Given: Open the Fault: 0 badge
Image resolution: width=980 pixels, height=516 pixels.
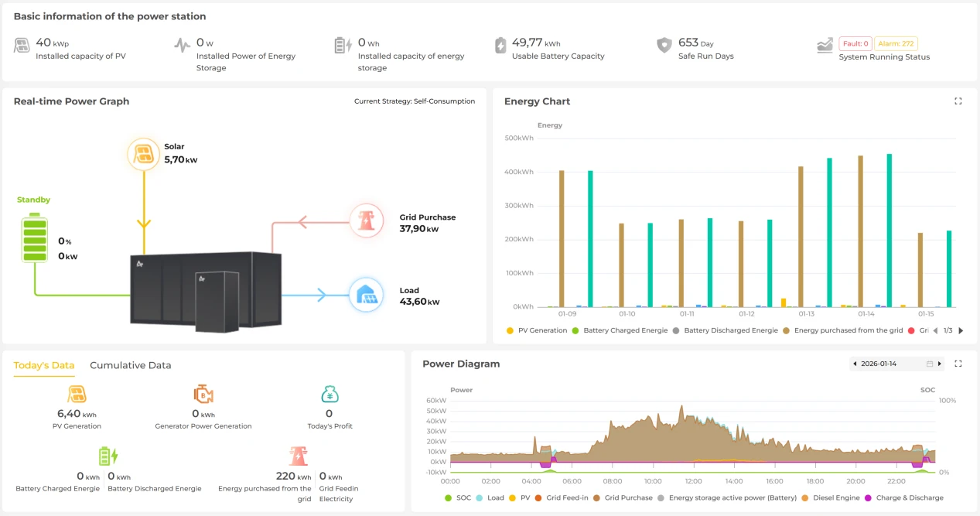Looking at the screenshot, I should tap(855, 44).
